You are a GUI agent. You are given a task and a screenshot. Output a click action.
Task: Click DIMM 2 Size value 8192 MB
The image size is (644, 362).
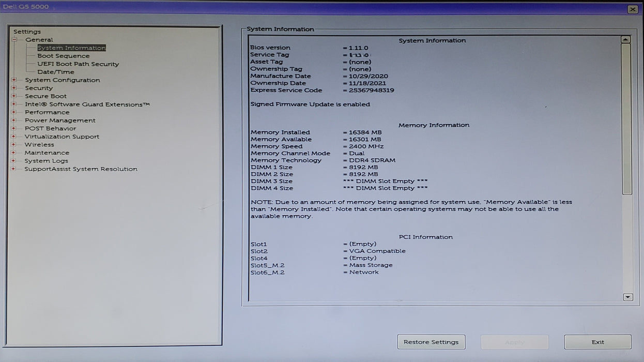point(363,174)
